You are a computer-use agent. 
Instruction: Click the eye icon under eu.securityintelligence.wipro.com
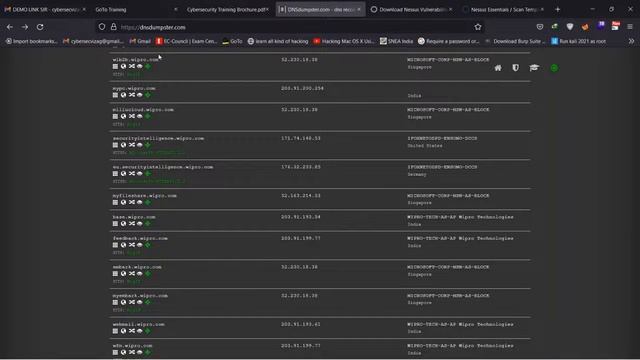click(x=140, y=173)
